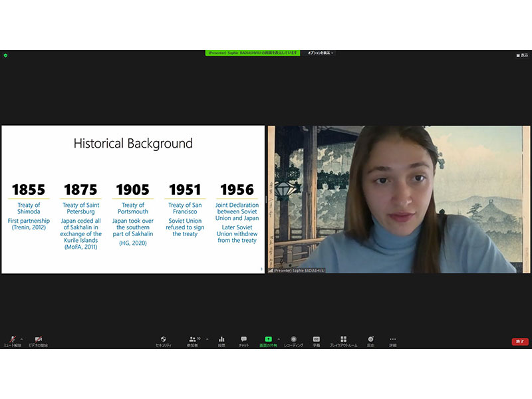The height and width of the screenshot is (399, 532).
Task: Open the Participants panel
Action: coord(193,340)
